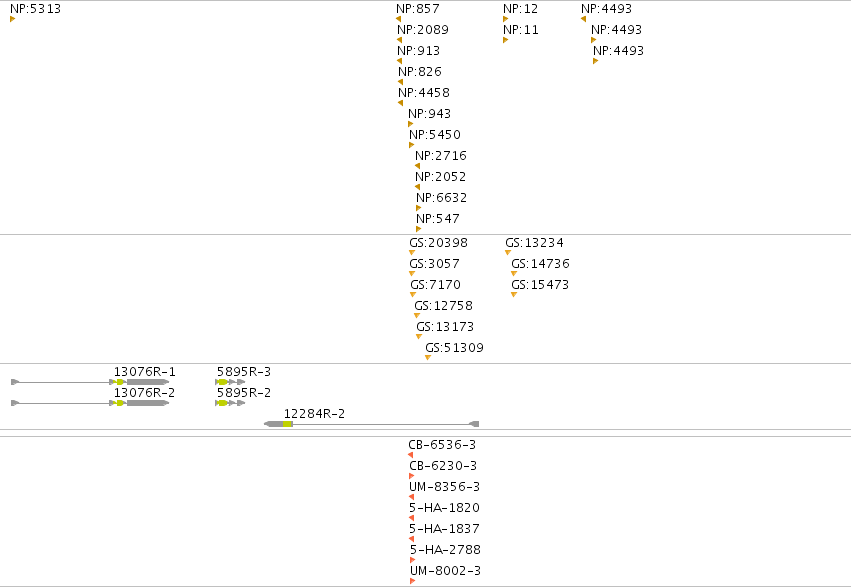Click the GS:13173 label
851x587 pixels.
click(445, 327)
